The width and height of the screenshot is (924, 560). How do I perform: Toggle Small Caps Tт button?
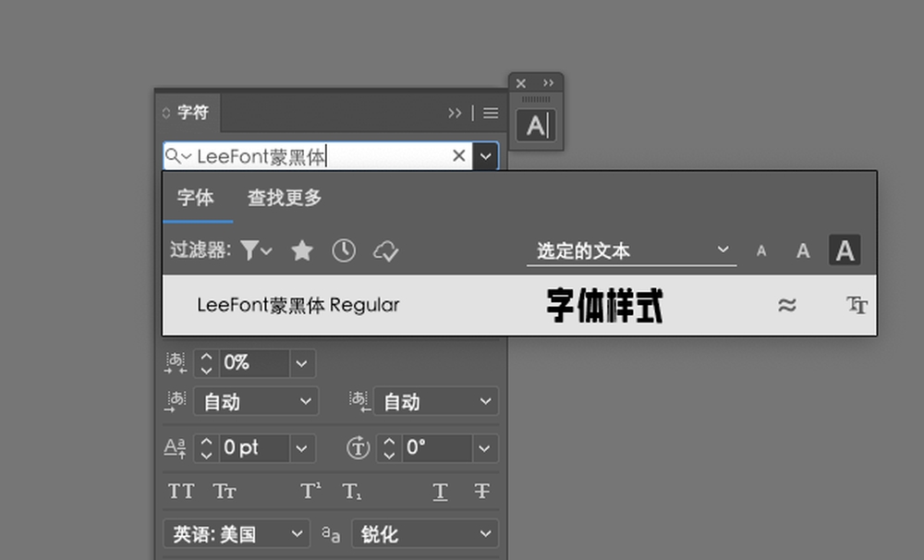click(x=224, y=491)
